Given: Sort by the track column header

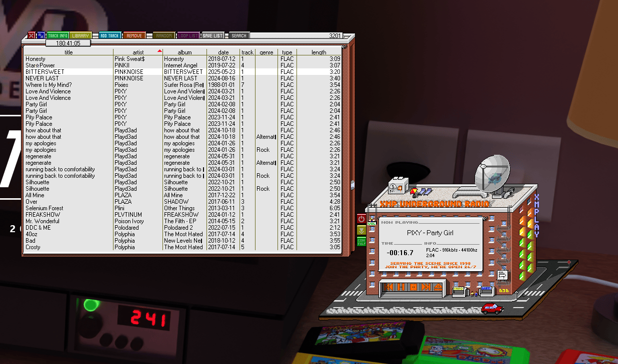Looking at the screenshot, I should [247, 52].
